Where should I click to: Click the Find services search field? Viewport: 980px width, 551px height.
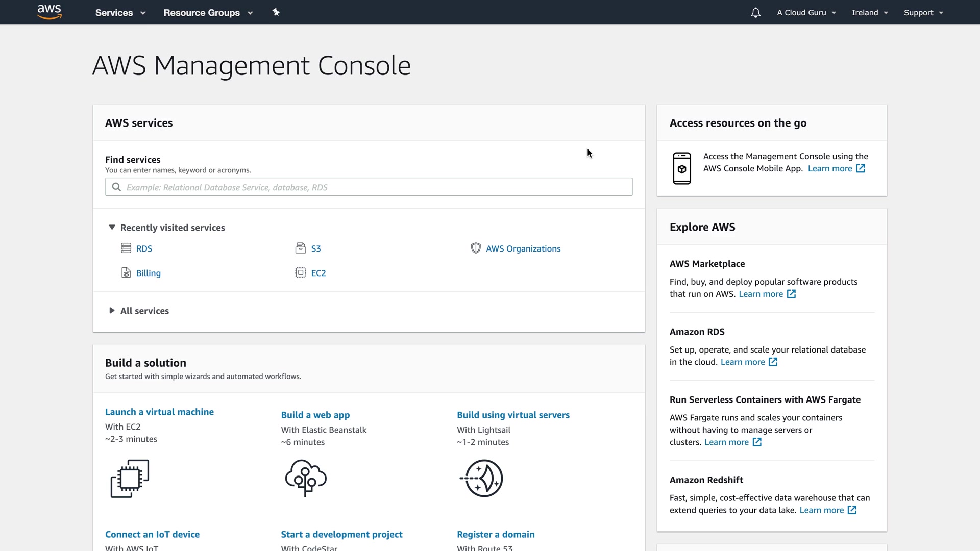[x=369, y=187]
